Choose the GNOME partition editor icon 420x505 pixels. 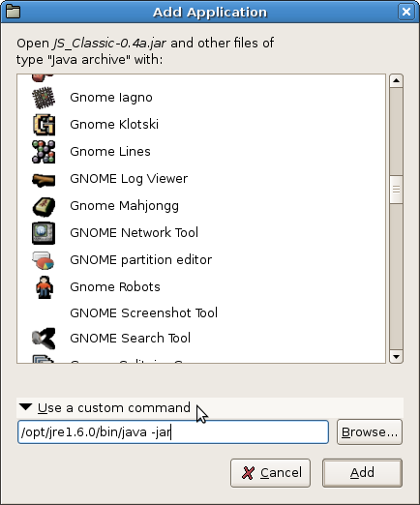(x=44, y=260)
